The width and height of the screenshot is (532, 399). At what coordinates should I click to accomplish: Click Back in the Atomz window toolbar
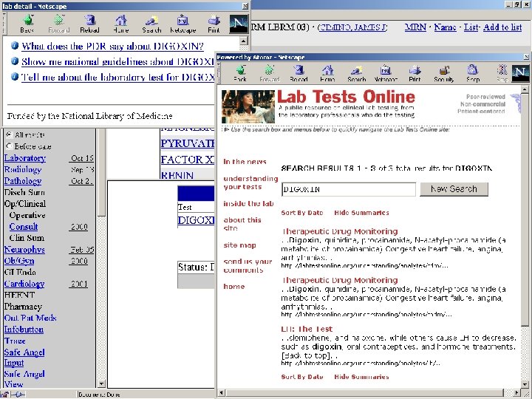click(240, 73)
